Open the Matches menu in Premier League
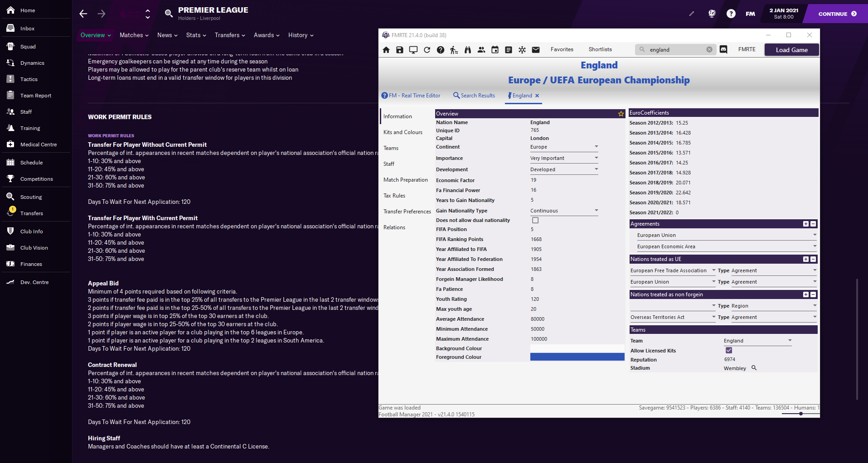868x463 pixels. click(134, 35)
